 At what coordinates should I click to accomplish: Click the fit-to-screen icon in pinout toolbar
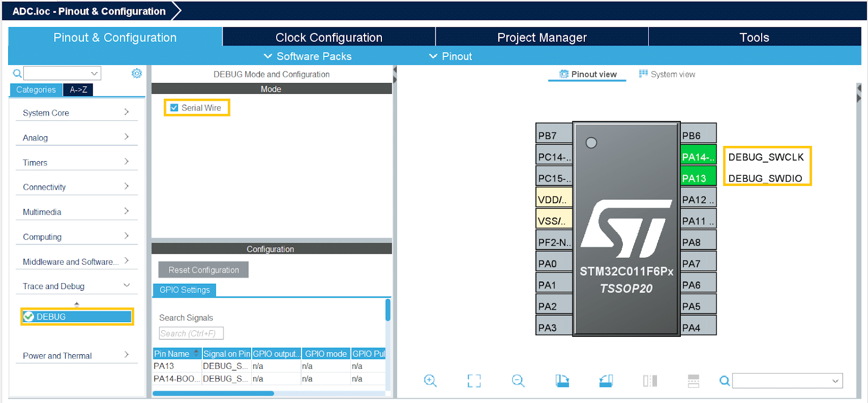click(474, 381)
